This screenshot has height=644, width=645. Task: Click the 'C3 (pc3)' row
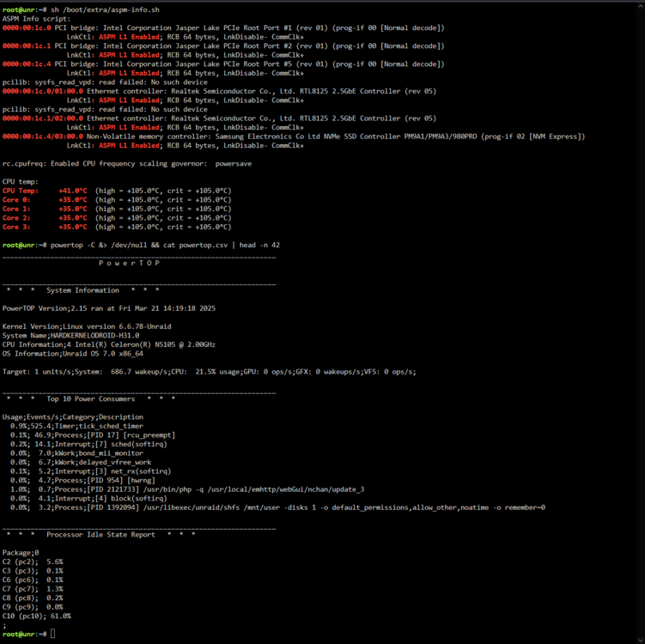pyautogui.click(x=33, y=570)
